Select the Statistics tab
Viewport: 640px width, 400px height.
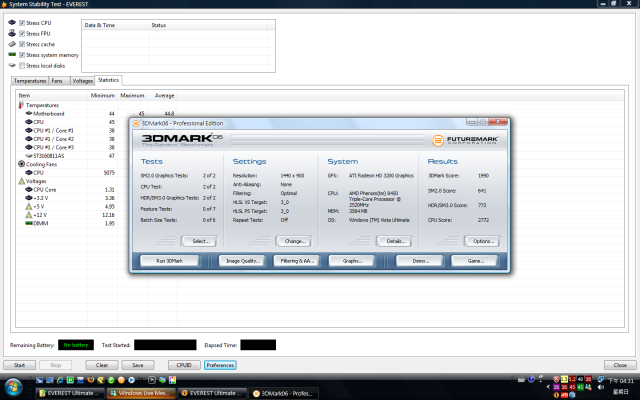(108, 80)
